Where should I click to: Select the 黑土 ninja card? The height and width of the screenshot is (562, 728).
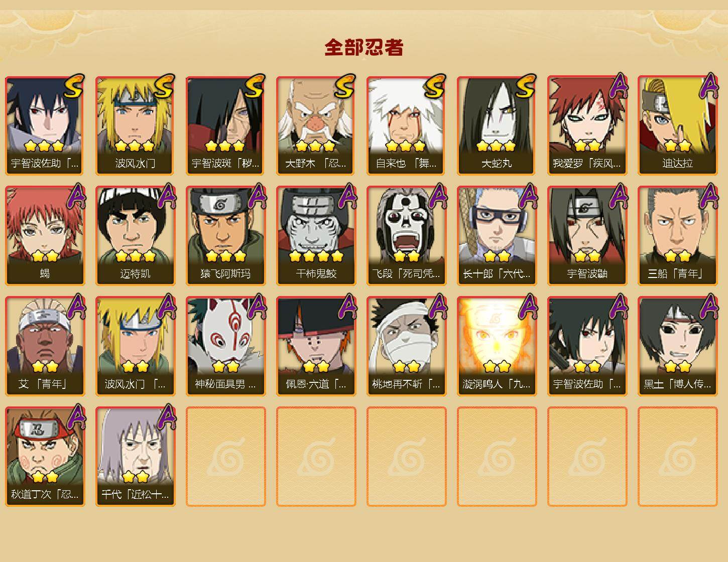[x=677, y=346]
